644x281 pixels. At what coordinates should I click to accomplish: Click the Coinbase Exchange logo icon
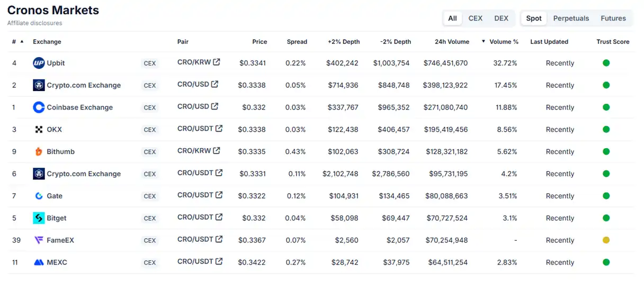39,107
